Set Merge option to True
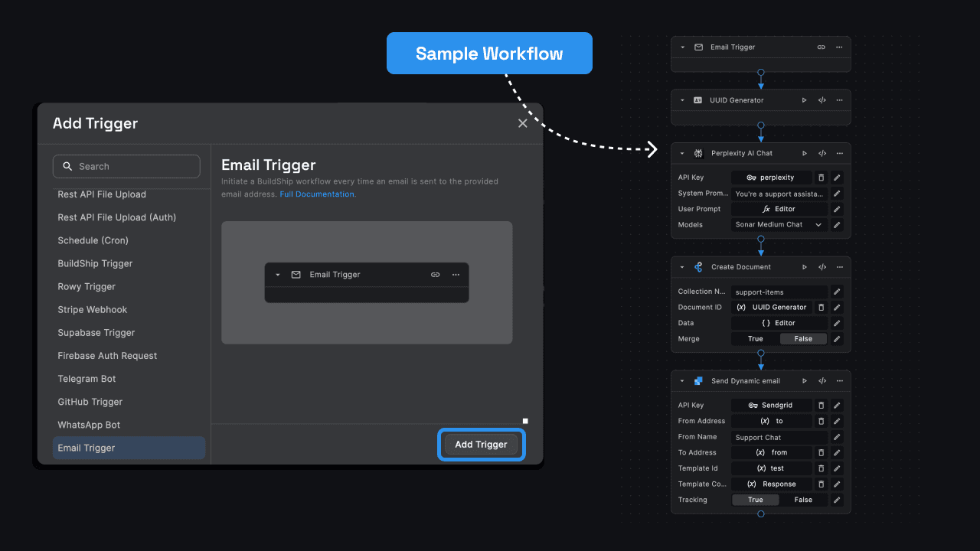This screenshot has width=980, height=551. pos(755,339)
